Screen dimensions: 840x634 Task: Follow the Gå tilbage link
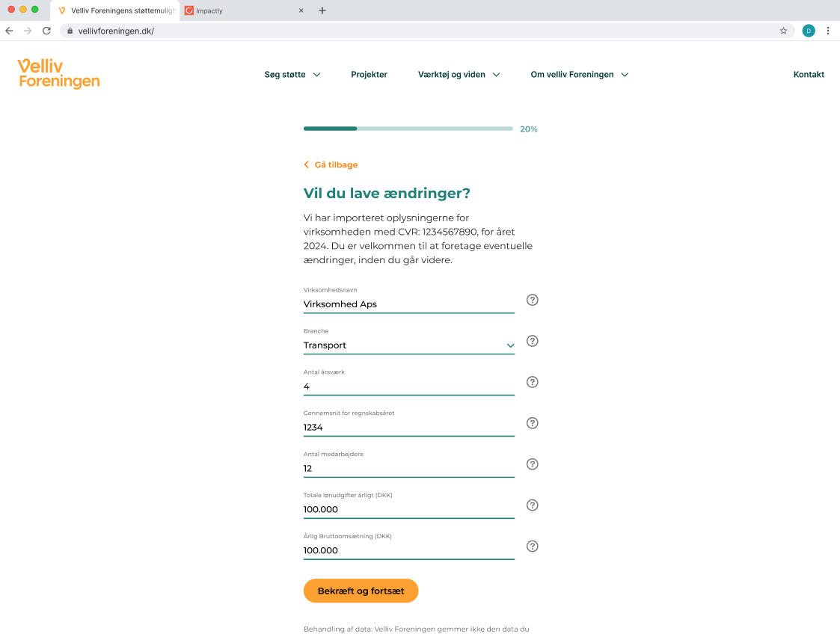click(x=331, y=165)
